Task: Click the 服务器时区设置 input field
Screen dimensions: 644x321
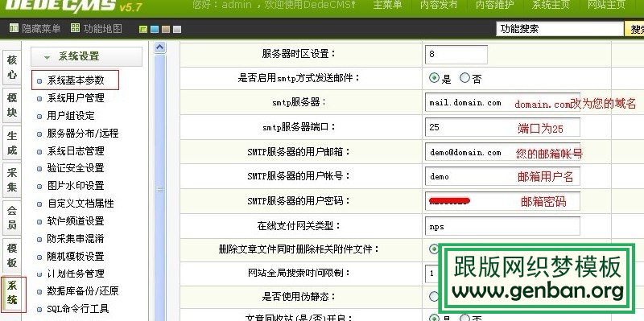Action: pos(456,54)
